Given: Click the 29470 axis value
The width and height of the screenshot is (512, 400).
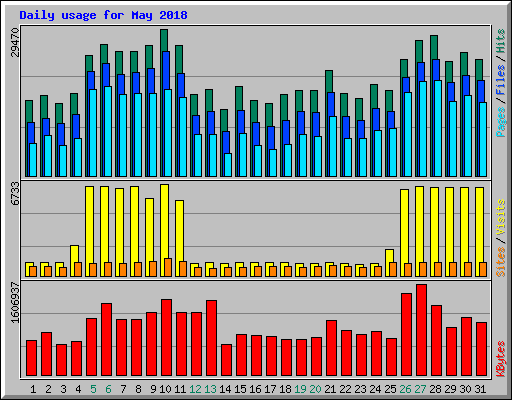Looking at the screenshot, I should (x=15, y=42).
